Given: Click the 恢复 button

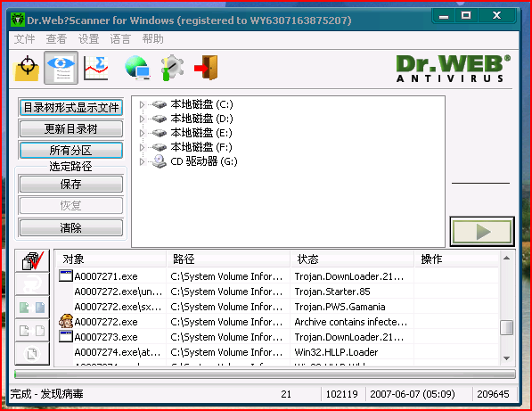Looking at the screenshot, I should point(71,206).
